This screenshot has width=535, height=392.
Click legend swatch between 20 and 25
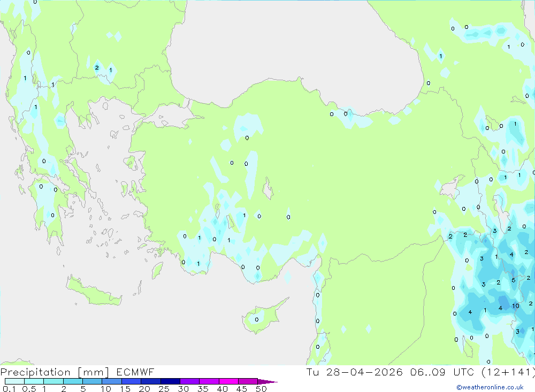(x=150, y=381)
